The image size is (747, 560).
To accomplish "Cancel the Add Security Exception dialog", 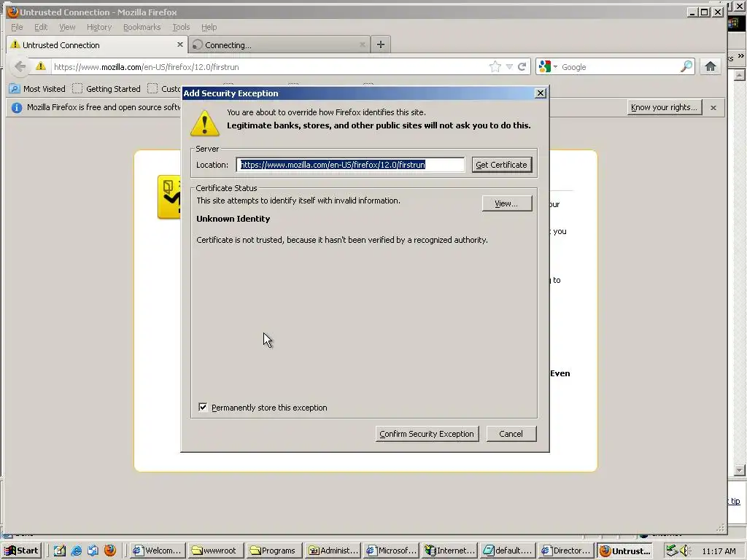I will pyautogui.click(x=511, y=434).
